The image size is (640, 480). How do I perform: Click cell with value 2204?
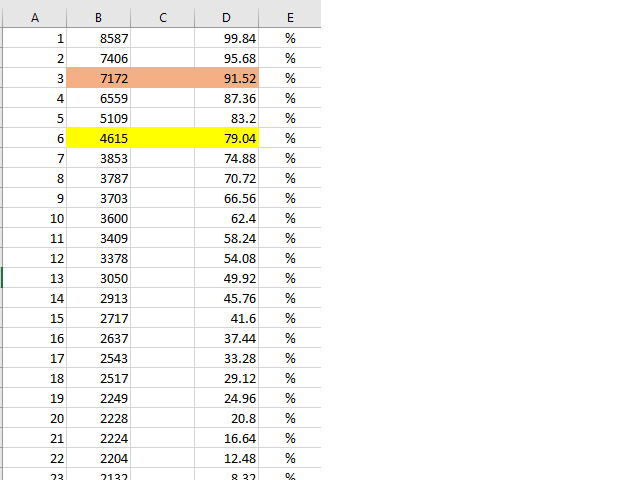[98, 458]
